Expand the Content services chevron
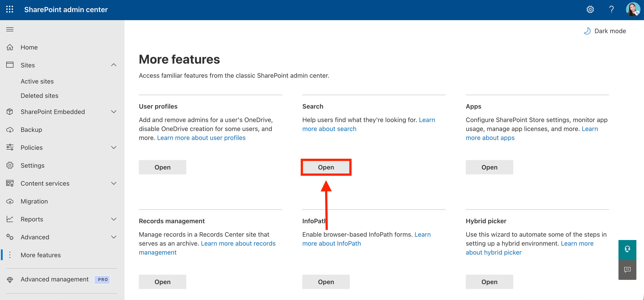The height and width of the screenshot is (300, 644). 114,184
